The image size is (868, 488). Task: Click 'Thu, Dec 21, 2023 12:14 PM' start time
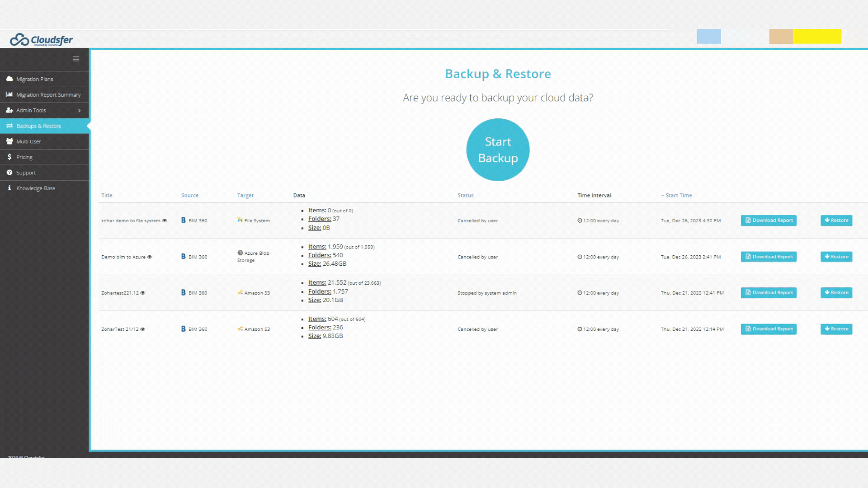(692, 329)
